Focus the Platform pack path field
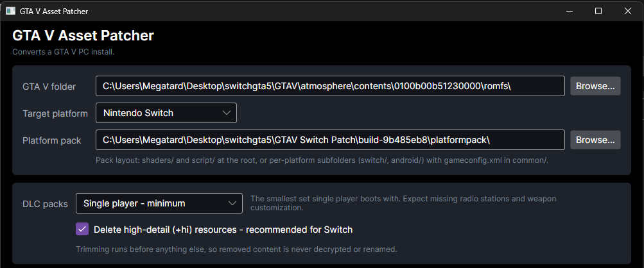 click(330, 140)
